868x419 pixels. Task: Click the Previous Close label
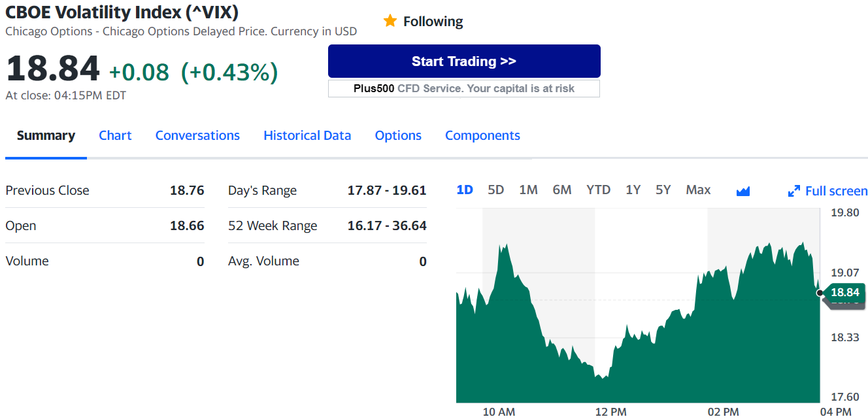47,190
